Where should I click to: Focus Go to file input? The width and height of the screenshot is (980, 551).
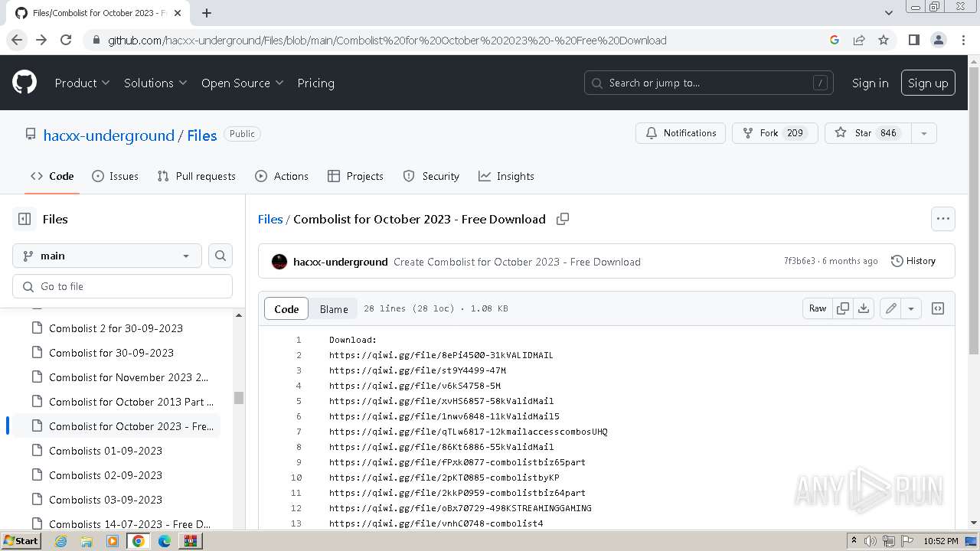click(x=122, y=286)
